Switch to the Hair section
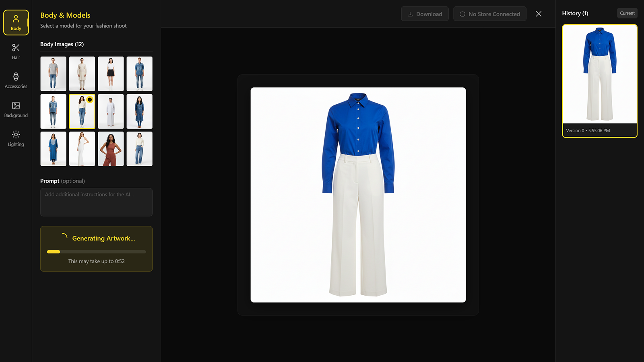The height and width of the screenshot is (362, 644). (16, 51)
